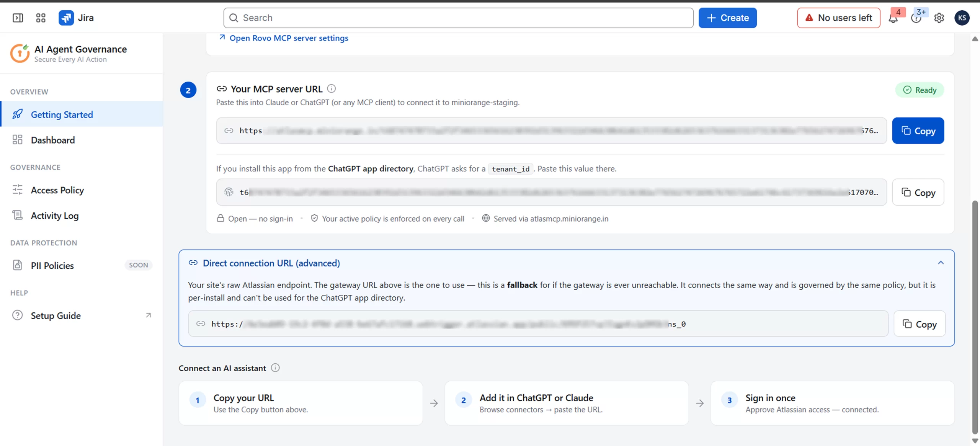Click the info icon beside Connect an AI assistant
The width and height of the screenshot is (980, 446).
coord(275,368)
